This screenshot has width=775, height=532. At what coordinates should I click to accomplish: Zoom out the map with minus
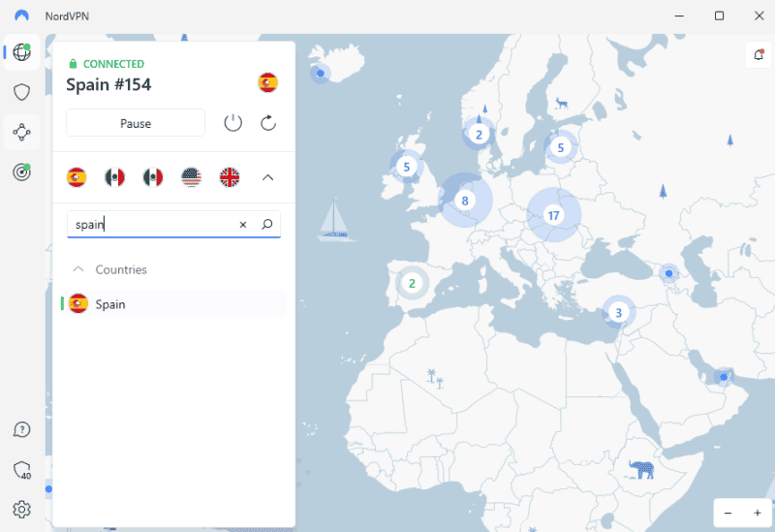point(728,513)
